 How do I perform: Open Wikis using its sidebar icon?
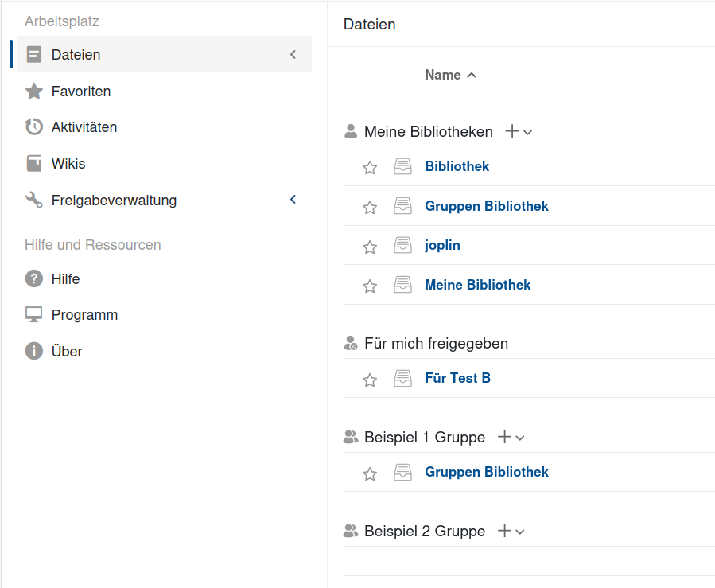coord(32,163)
